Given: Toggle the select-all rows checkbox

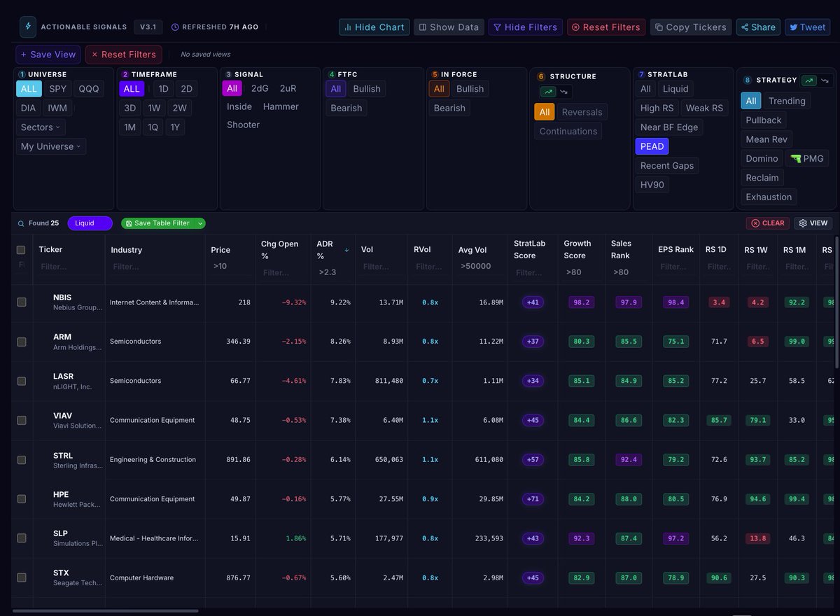Looking at the screenshot, I should tap(21, 250).
